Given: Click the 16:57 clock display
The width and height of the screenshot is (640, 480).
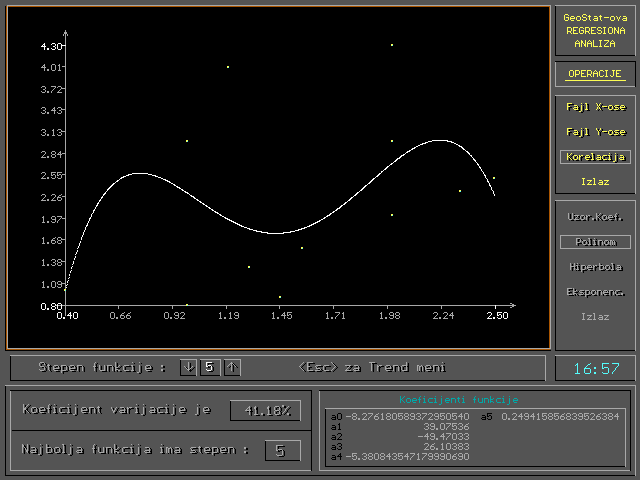Looking at the screenshot, I should 595,369.
